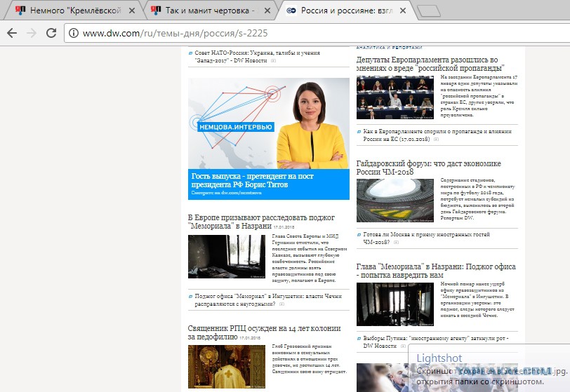Select the tab Россия и россияне

[347, 11]
